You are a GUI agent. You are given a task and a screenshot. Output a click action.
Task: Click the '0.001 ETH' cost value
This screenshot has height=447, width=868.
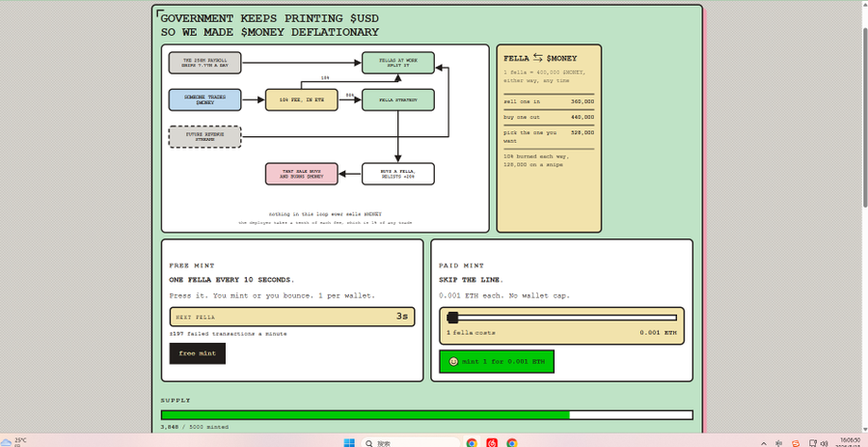click(658, 333)
